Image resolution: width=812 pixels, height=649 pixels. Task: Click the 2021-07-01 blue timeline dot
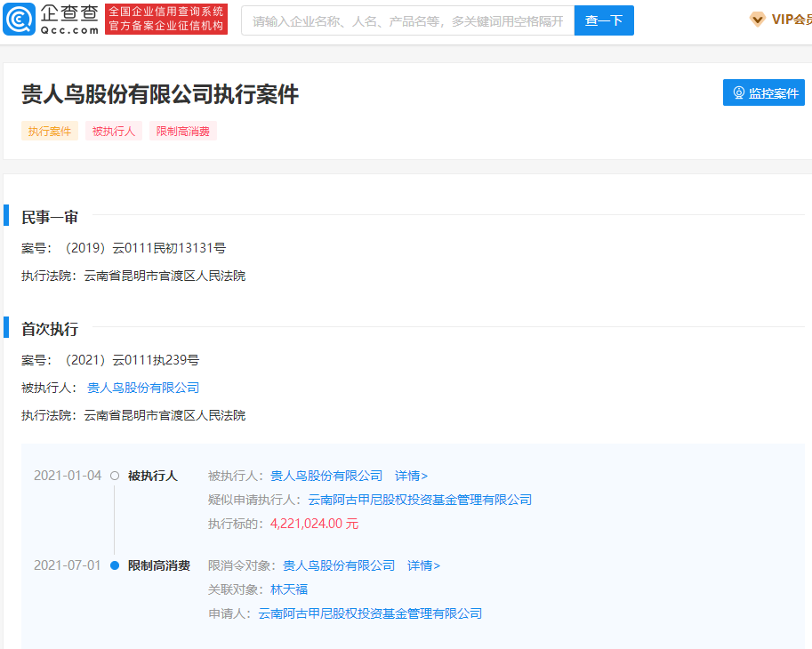(x=115, y=565)
